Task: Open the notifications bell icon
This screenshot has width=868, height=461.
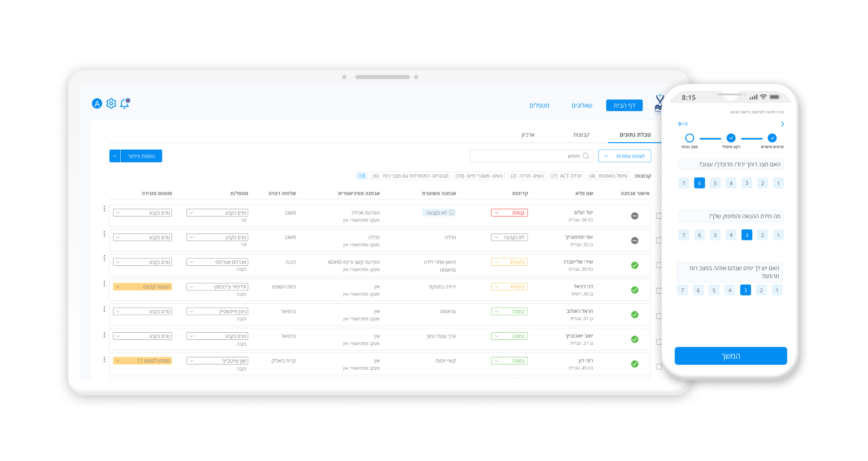Action: (125, 103)
